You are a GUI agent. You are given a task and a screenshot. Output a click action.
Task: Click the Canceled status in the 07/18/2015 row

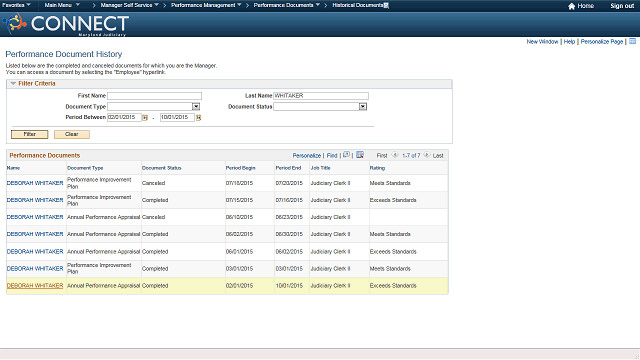153,183
